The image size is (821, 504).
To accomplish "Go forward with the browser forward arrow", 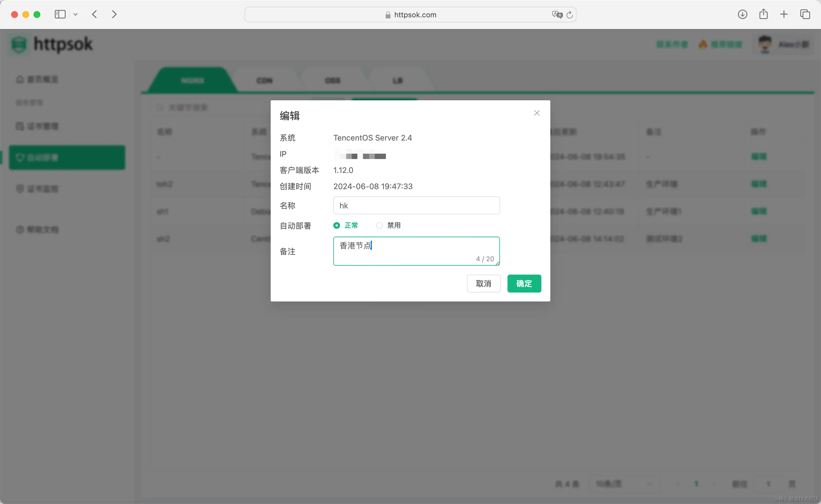I will (114, 14).
